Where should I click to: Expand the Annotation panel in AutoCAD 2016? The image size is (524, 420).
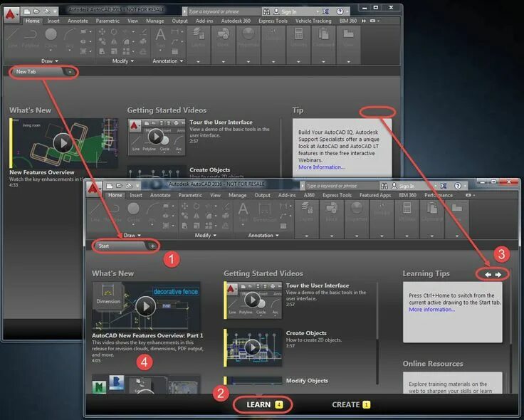(263, 235)
